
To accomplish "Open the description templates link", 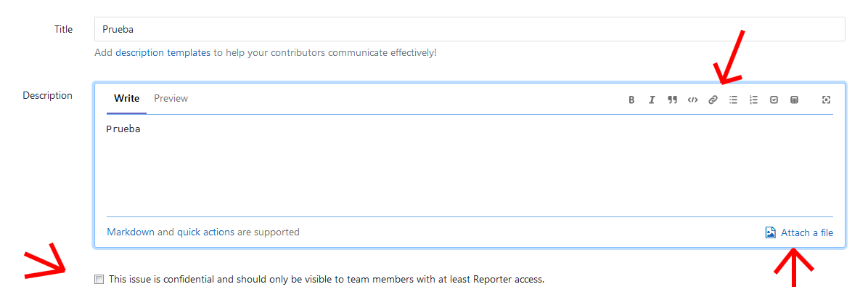I will [163, 53].
